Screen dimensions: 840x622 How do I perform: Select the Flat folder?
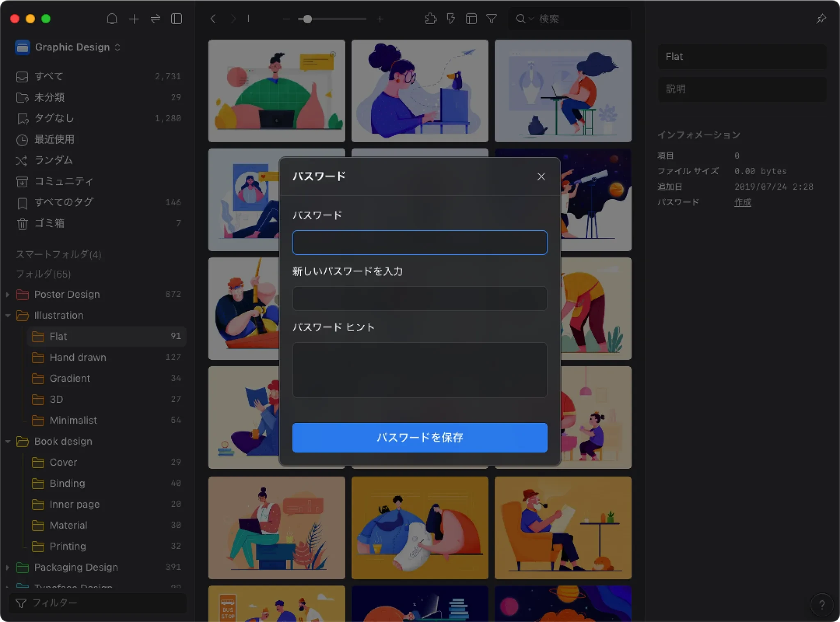pyautogui.click(x=107, y=336)
